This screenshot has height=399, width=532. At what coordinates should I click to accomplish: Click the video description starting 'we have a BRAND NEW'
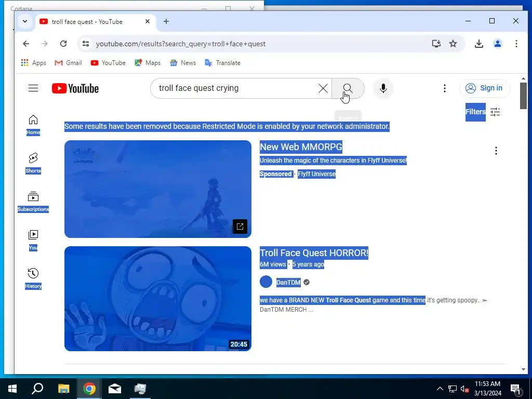point(373,304)
